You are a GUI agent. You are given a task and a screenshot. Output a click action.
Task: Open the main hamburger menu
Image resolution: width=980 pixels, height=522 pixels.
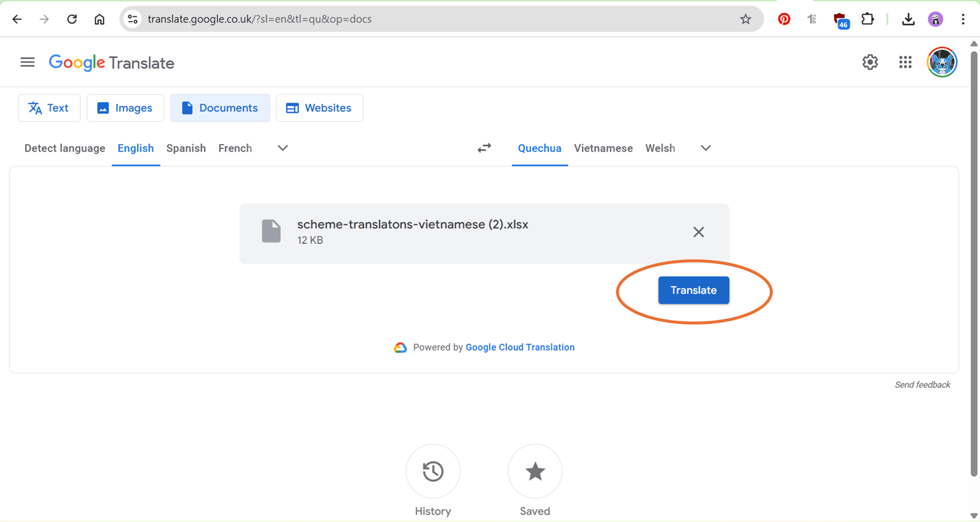click(x=28, y=62)
